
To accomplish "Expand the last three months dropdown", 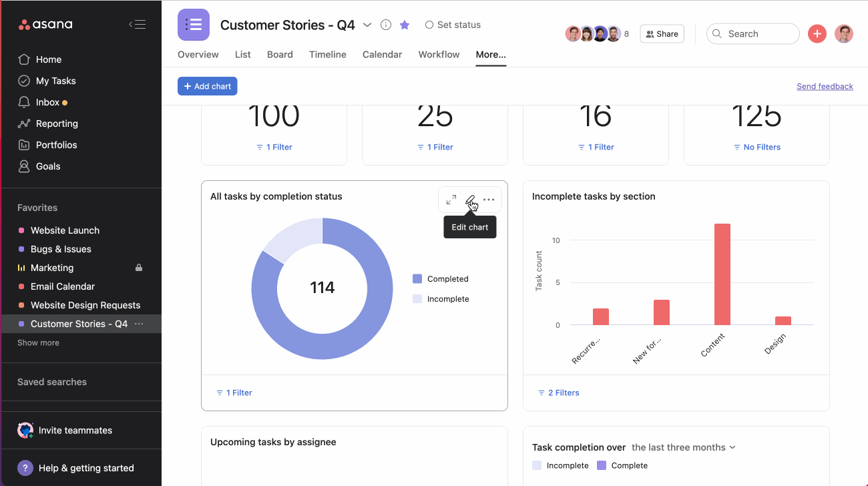I will [x=683, y=447].
